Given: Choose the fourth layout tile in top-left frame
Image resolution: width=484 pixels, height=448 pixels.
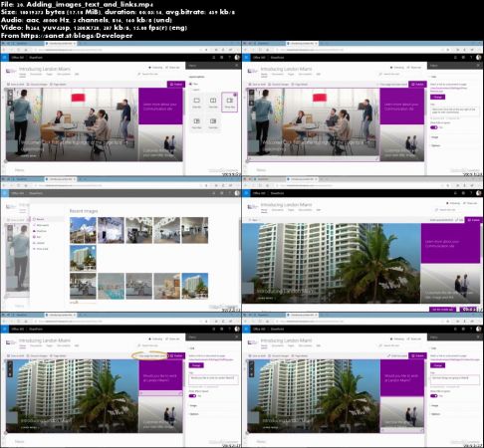Looking at the screenshot, I should pos(196,122).
